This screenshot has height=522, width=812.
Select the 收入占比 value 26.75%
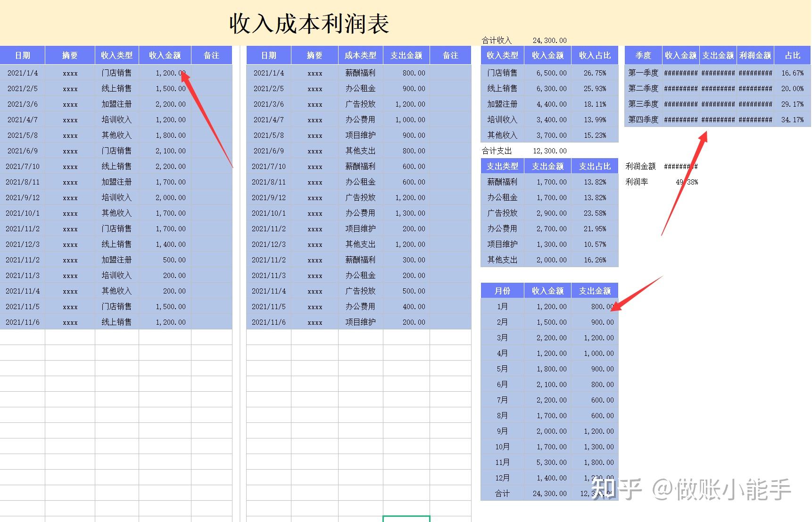(x=595, y=73)
